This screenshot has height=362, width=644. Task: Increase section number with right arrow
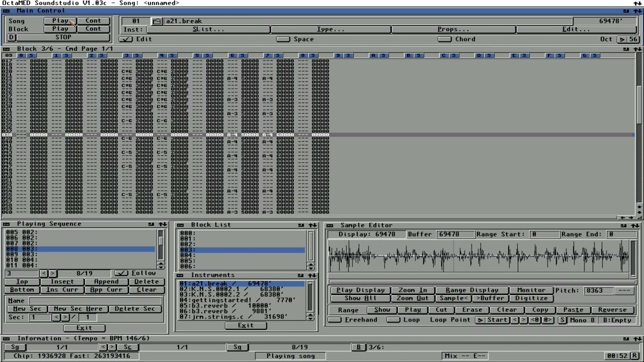65,317
